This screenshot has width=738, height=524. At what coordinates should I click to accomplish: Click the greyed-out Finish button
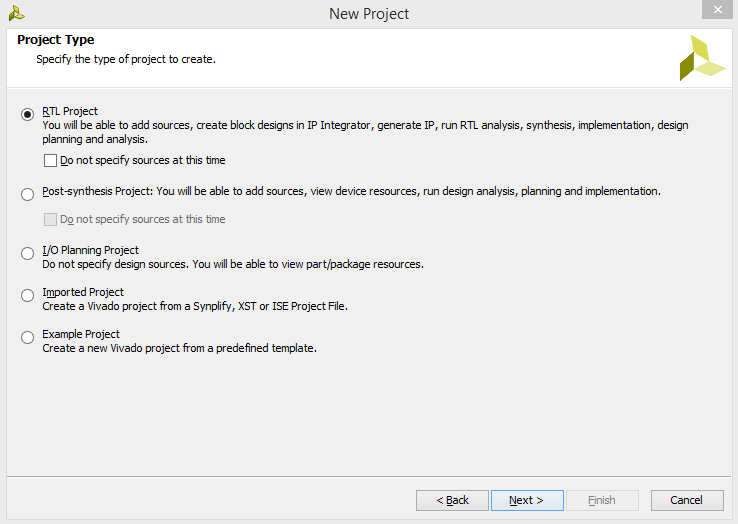[x=602, y=500]
